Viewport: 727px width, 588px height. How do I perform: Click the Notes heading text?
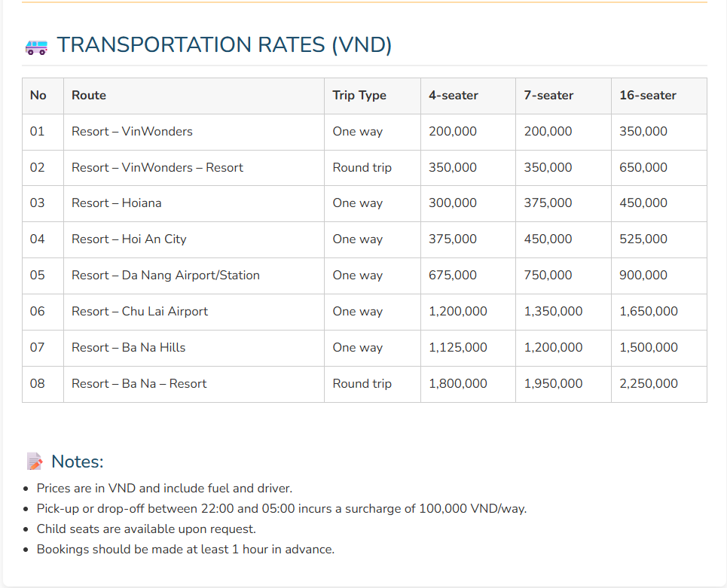click(x=78, y=462)
